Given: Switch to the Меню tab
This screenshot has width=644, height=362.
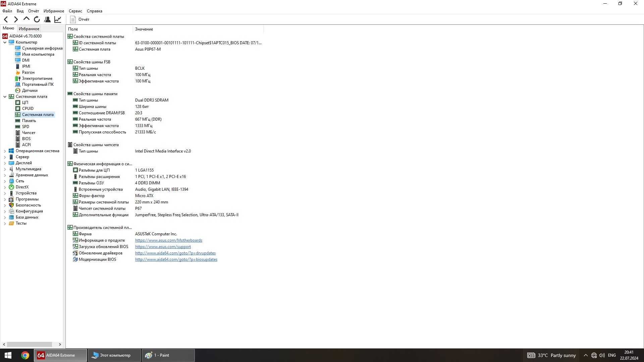Looking at the screenshot, I should (8, 28).
